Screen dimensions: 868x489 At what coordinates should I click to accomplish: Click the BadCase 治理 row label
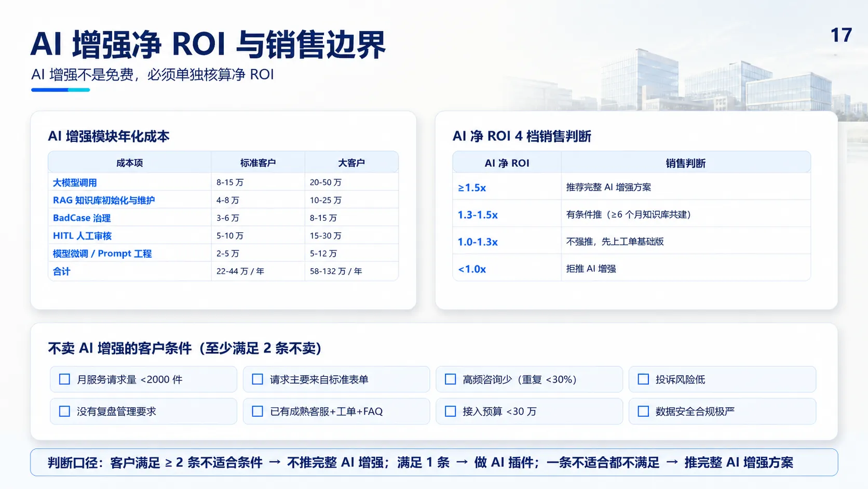(x=82, y=218)
